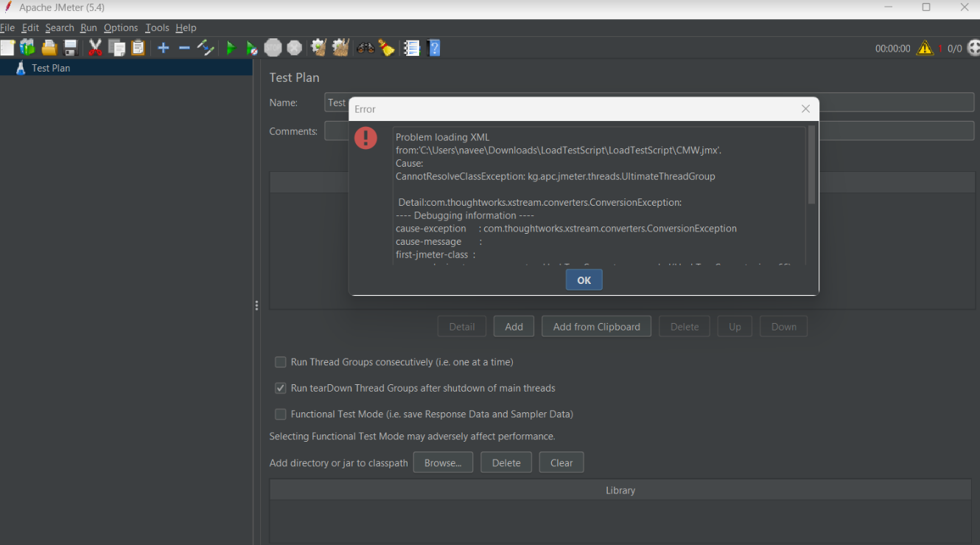This screenshot has width=980, height=545.
Task: Click the 00:00:00 elapsed timer
Action: point(893,49)
